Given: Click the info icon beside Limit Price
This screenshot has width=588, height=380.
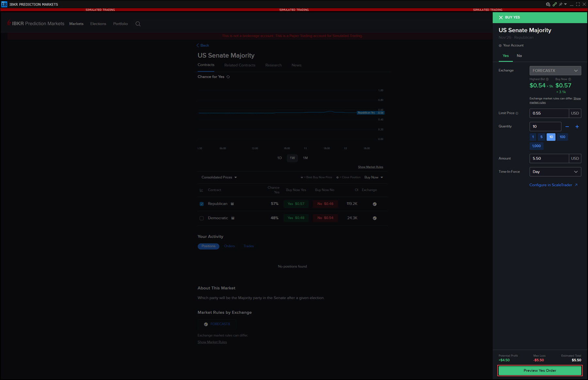Looking at the screenshot, I should pos(517,113).
